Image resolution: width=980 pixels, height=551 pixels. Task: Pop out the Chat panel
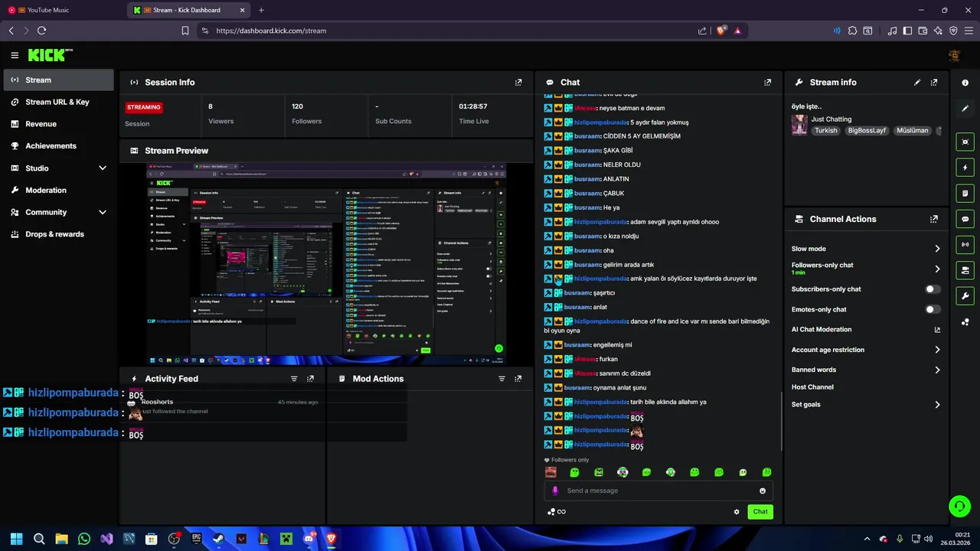pyautogui.click(x=768, y=83)
